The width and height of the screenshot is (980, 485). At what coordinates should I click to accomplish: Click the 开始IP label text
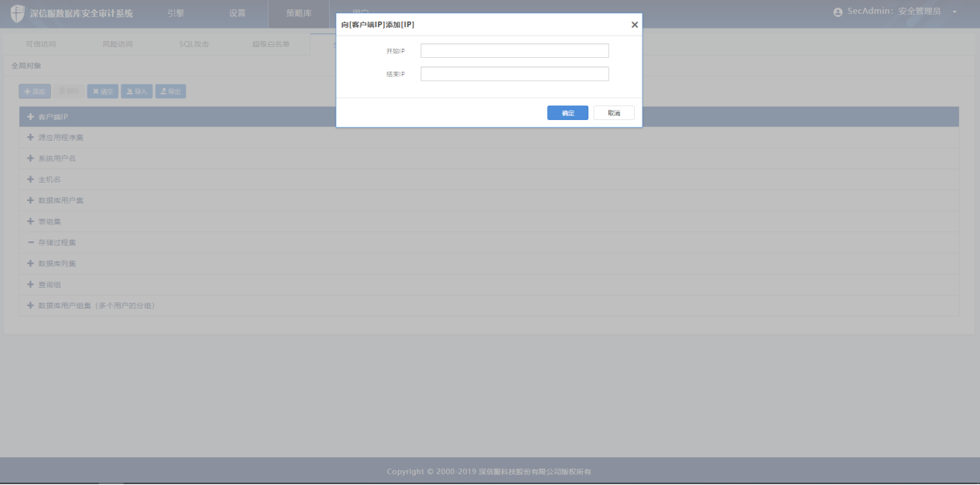[x=396, y=51]
